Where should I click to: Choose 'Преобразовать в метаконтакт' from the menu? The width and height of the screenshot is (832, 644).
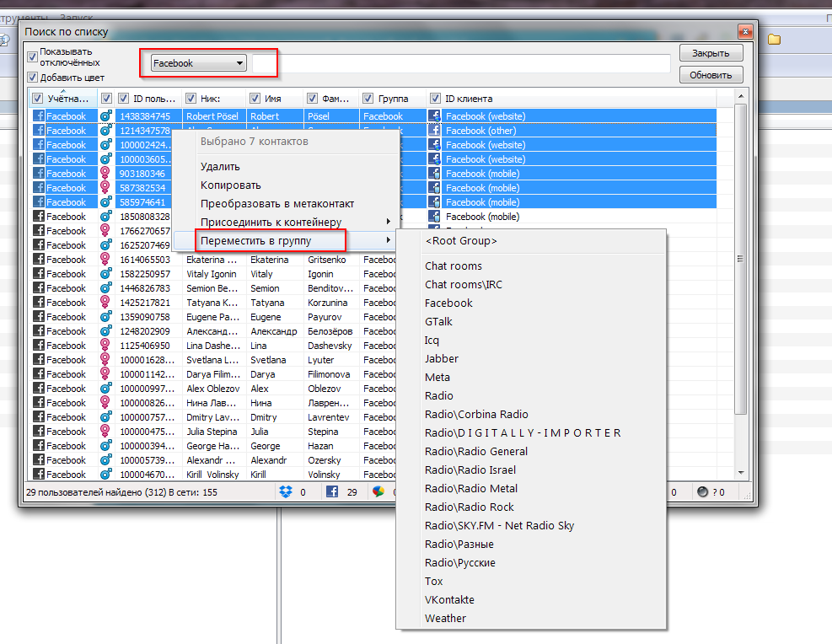277,203
